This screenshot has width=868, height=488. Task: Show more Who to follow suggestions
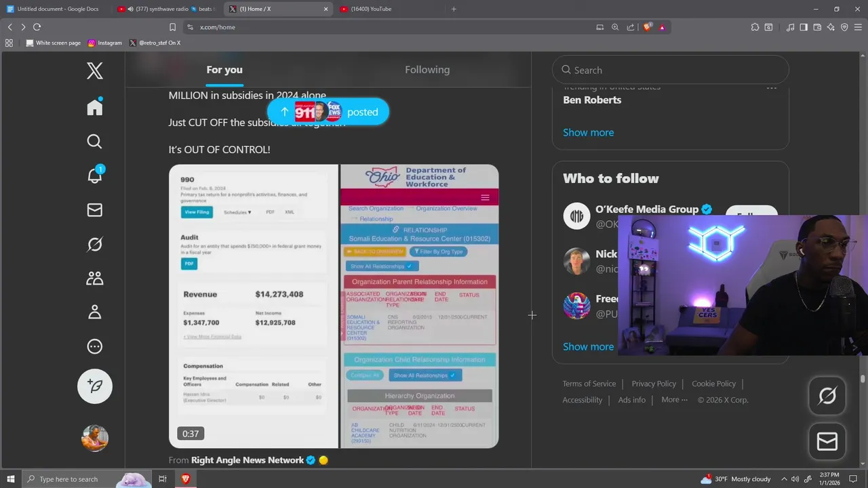pyautogui.click(x=589, y=346)
